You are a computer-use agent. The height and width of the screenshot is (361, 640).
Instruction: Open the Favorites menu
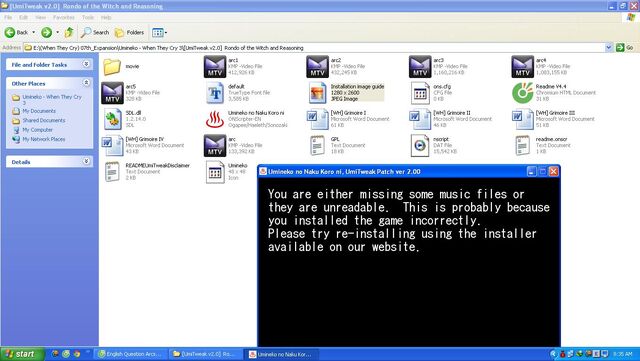click(64, 18)
